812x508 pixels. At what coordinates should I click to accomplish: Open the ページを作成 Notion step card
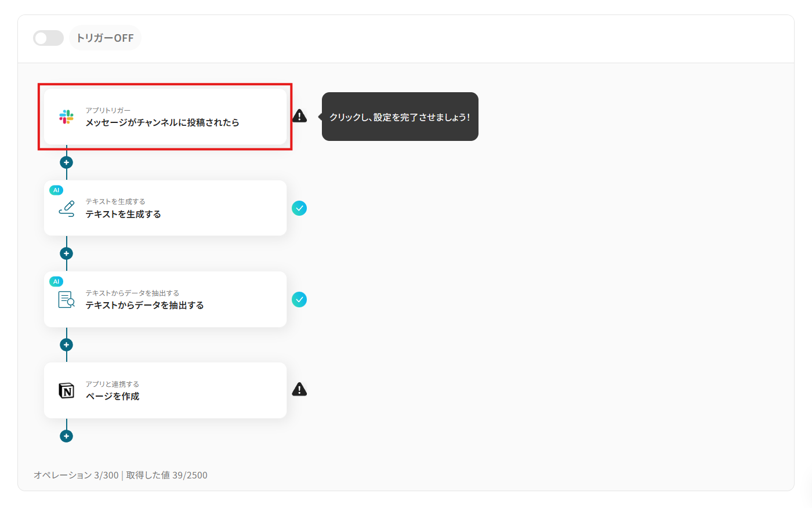[x=165, y=390]
